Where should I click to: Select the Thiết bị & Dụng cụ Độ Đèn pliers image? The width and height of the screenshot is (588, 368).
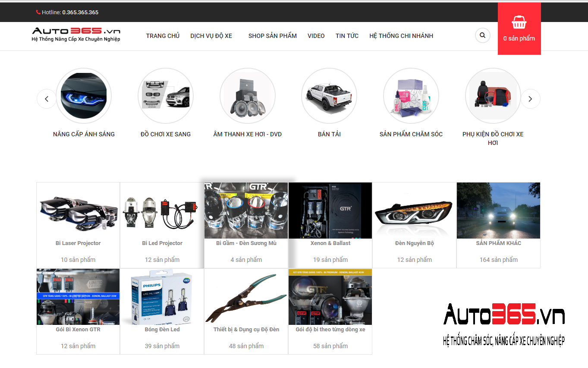pyautogui.click(x=246, y=297)
